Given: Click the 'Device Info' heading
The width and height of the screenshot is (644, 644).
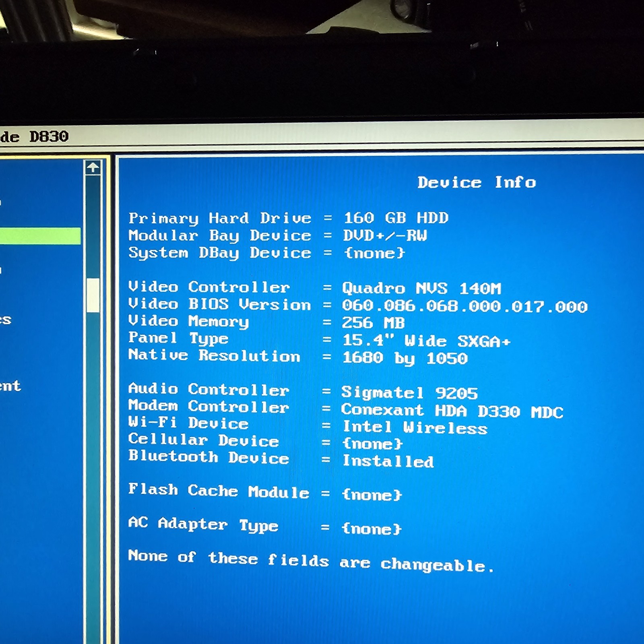Looking at the screenshot, I should click(x=477, y=182).
